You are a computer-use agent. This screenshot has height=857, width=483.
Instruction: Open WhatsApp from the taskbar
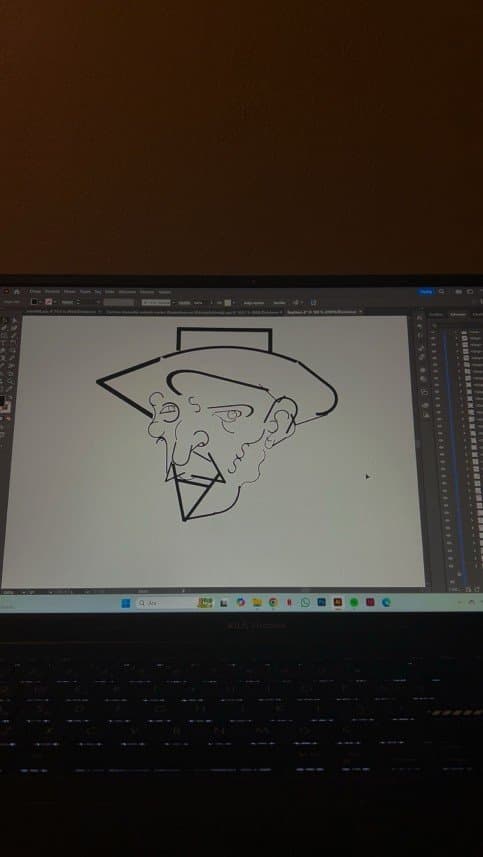(x=305, y=602)
